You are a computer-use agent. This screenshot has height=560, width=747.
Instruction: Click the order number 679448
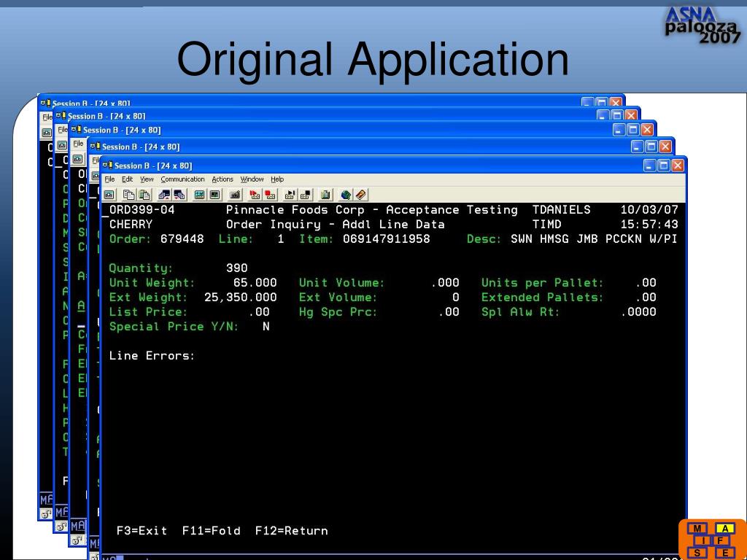(182, 238)
